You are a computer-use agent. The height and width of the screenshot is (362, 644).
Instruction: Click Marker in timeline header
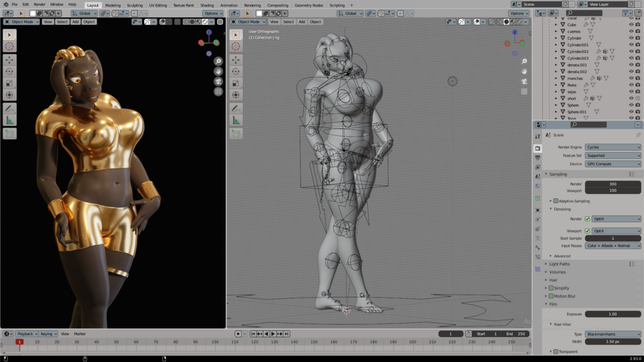pos(79,334)
